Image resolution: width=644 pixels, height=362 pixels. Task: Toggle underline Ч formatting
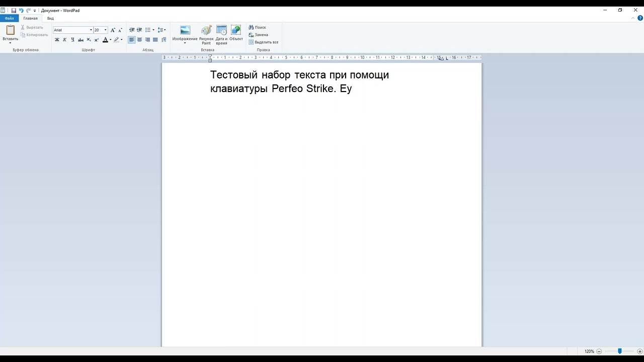click(72, 40)
